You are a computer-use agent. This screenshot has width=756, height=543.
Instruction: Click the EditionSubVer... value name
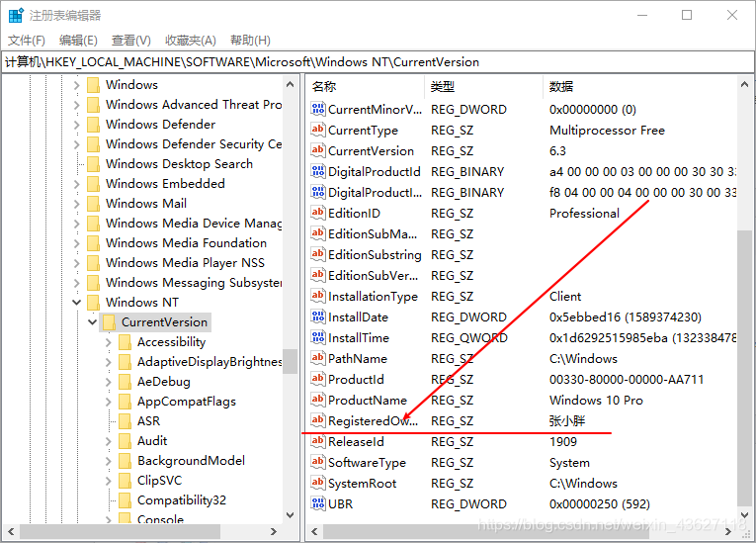[373, 276]
